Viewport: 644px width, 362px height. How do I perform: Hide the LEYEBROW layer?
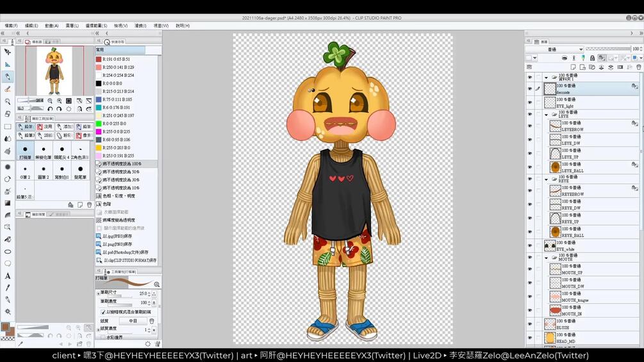pos(529,126)
